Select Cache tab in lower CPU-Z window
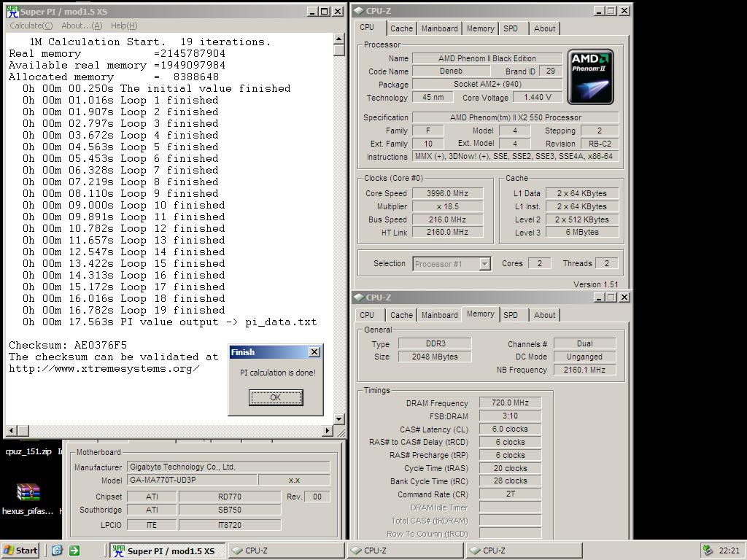Screen dimensions: 747x560 click(x=402, y=315)
